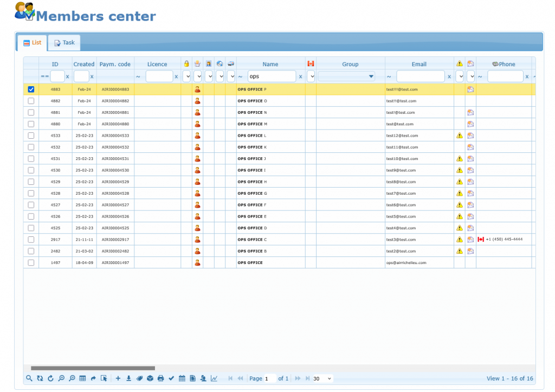The height and width of the screenshot is (392, 555).
Task: Select the List tab
Action: tap(32, 43)
